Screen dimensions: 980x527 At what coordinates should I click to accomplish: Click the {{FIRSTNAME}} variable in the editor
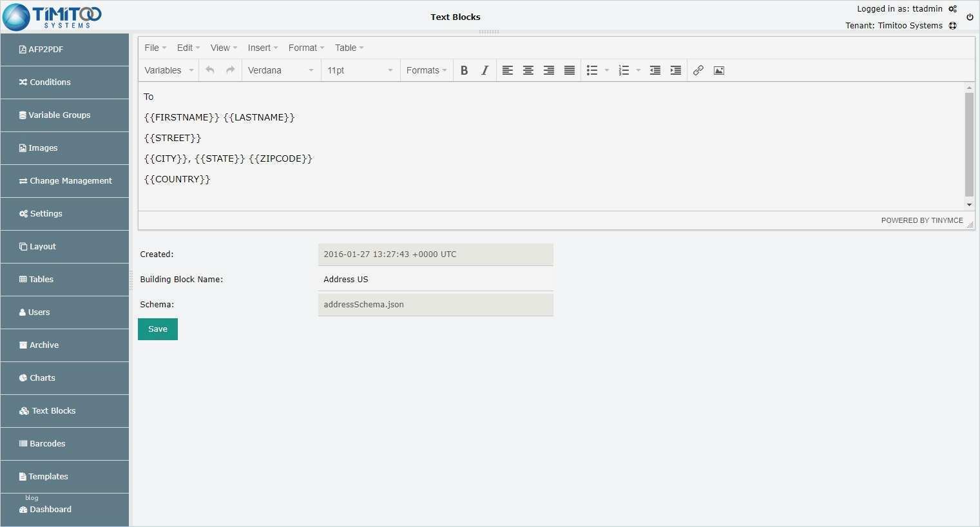click(x=182, y=117)
